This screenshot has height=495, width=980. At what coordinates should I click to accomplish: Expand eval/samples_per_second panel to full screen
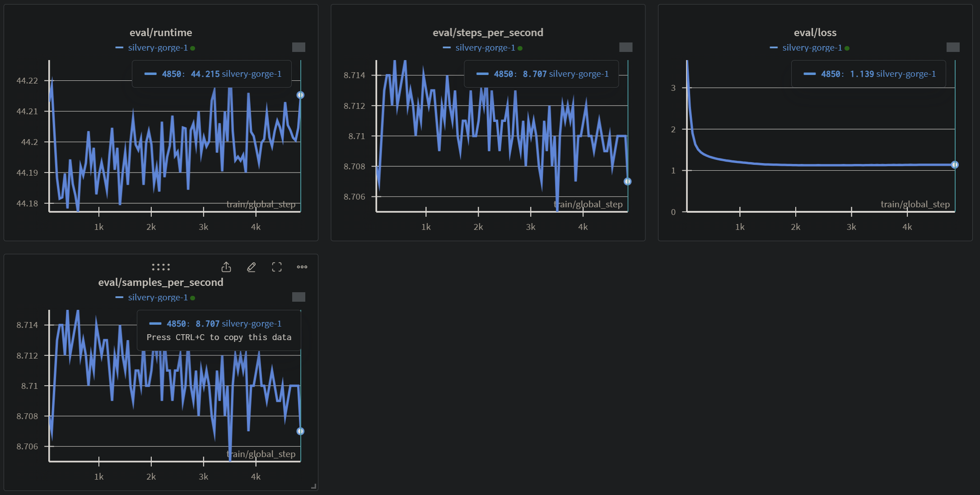(x=277, y=267)
